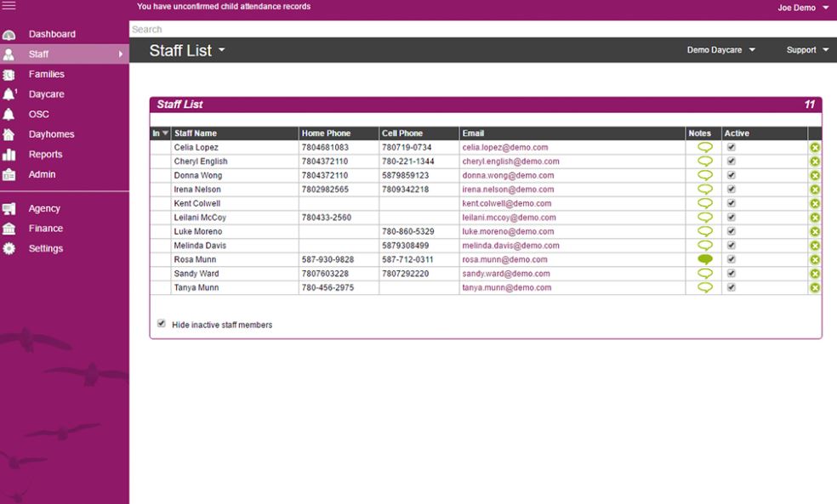Screen dimensions: 837x504
Task: Uncheck Active box for Celia Lopez
Action: pos(732,147)
